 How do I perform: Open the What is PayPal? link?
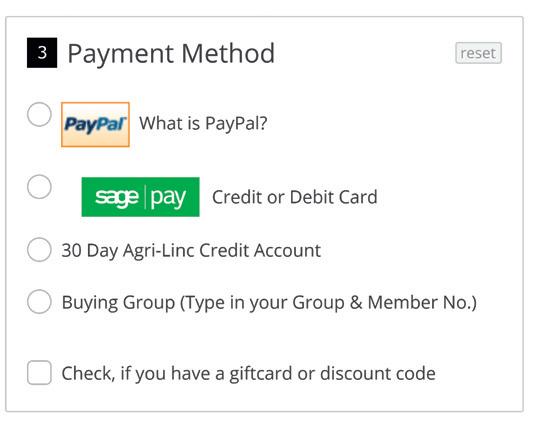pyautogui.click(x=203, y=123)
